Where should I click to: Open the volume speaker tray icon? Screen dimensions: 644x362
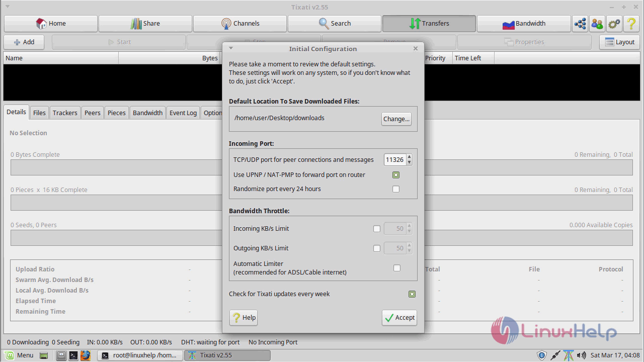(x=581, y=355)
